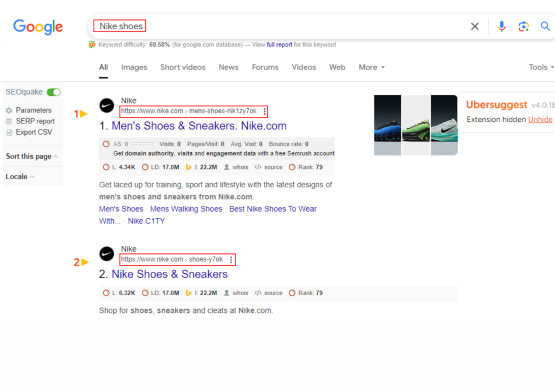Expand the More search filters dropdown
555x392 pixels.
tap(372, 67)
